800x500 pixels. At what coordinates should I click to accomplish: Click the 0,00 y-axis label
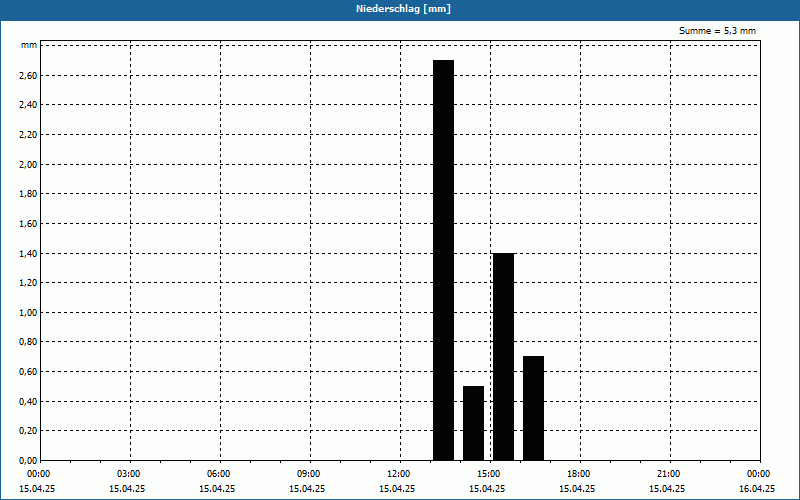(x=28, y=460)
